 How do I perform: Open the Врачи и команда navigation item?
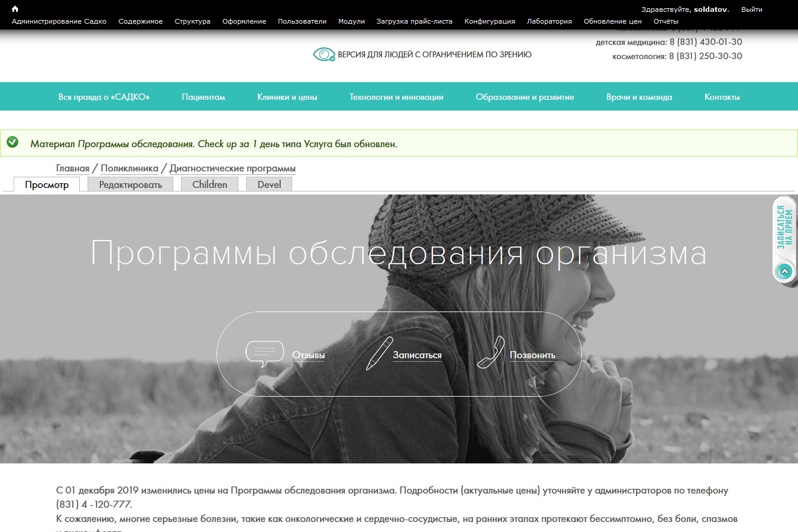tap(639, 97)
